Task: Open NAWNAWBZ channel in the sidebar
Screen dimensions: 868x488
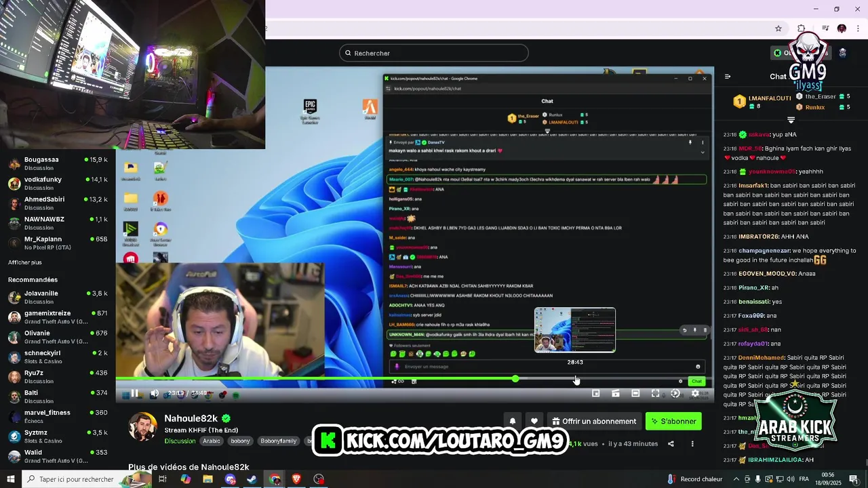Action: (x=58, y=223)
